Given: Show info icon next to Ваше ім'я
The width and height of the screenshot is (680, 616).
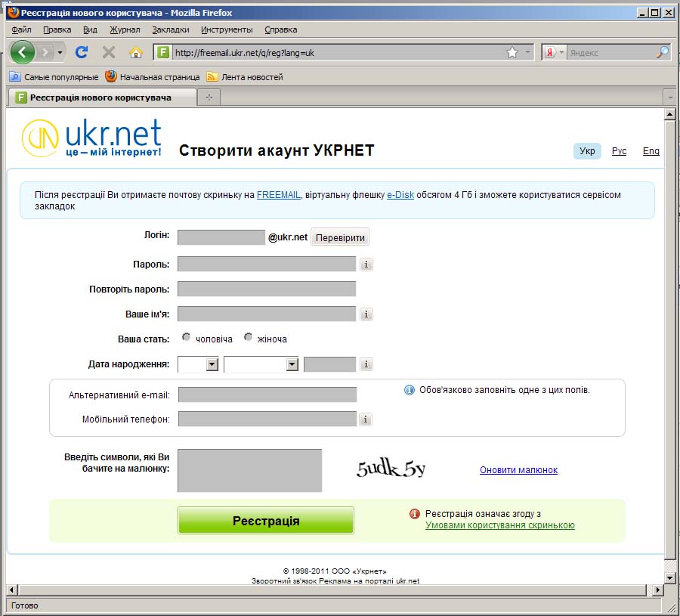Looking at the screenshot, I should (x=366, y=314).
